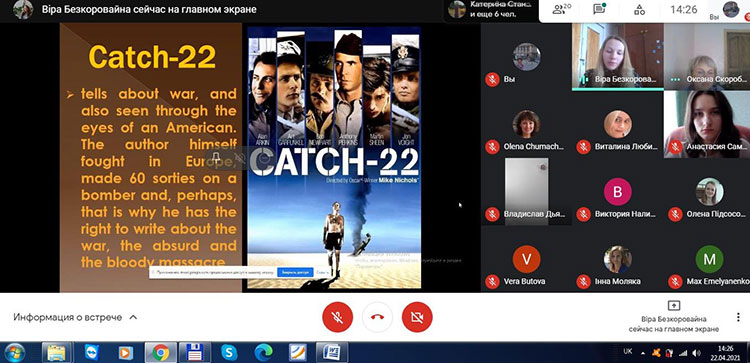This screenshot has width=750, height=363.
Task: Toggle the pin bell icon on presentation
Action: (x=217, y=159)
